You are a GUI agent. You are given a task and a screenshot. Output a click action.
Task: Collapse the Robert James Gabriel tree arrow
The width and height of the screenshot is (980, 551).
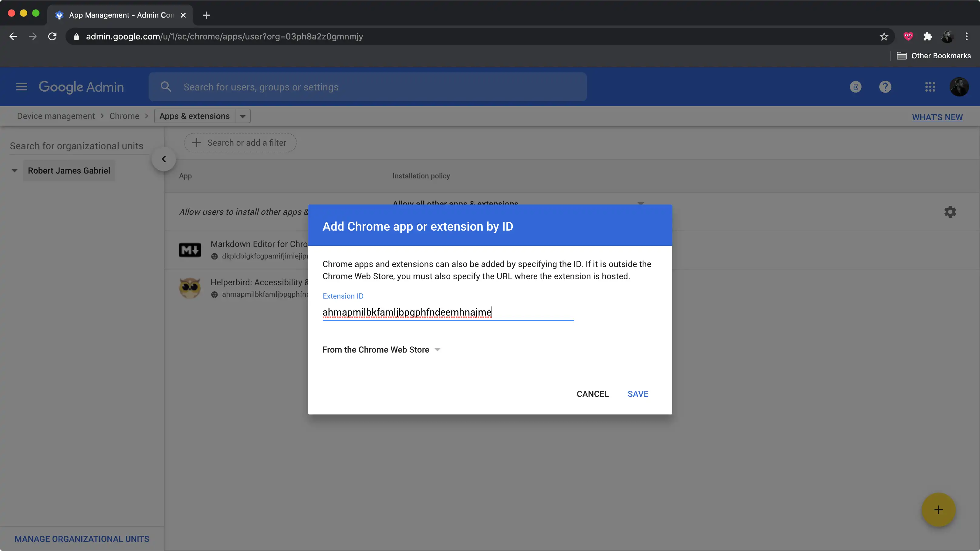15,171
